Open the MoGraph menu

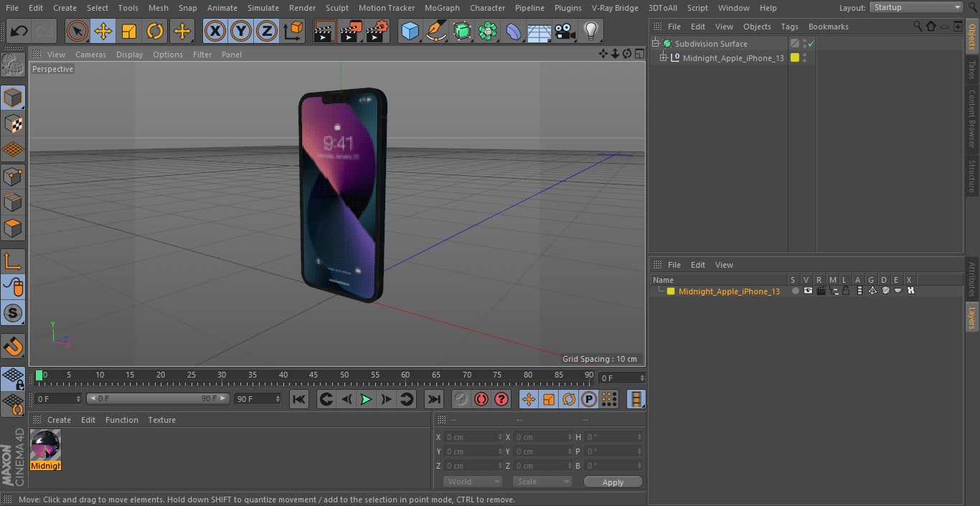pos(442,8)
